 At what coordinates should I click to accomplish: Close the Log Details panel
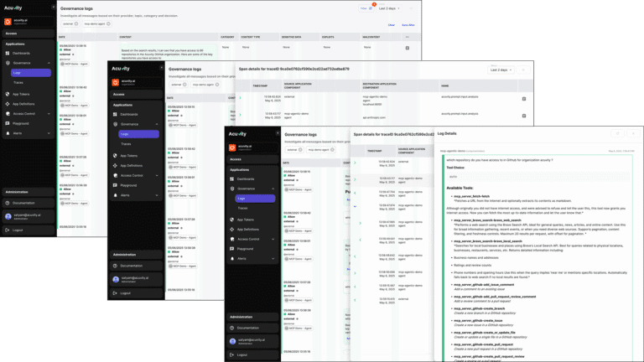[635, 133]
